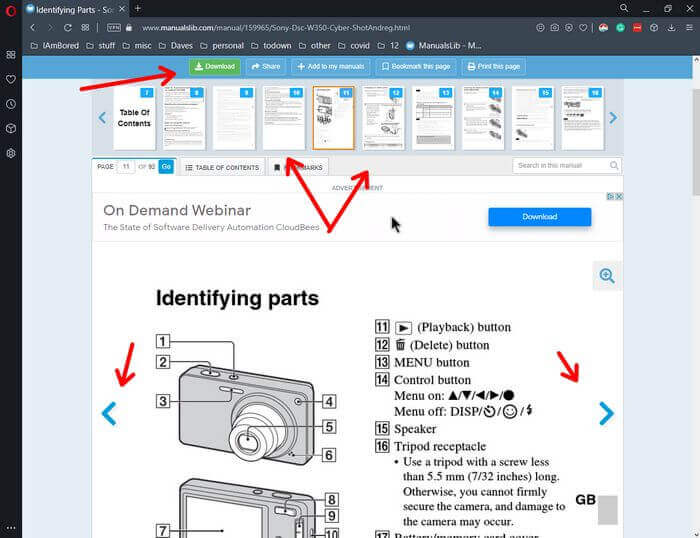Open sidebar History clock icon
This screenshot has width=700, height=538.
[11, 104]
